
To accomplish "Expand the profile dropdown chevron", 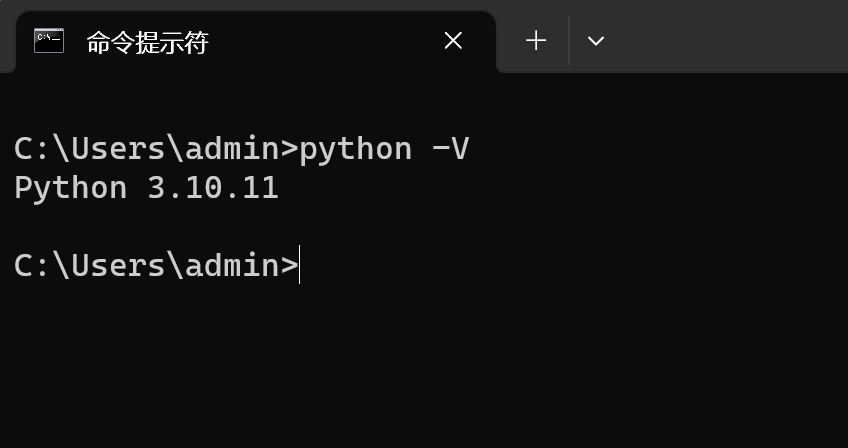I will [x=595, y=41].
